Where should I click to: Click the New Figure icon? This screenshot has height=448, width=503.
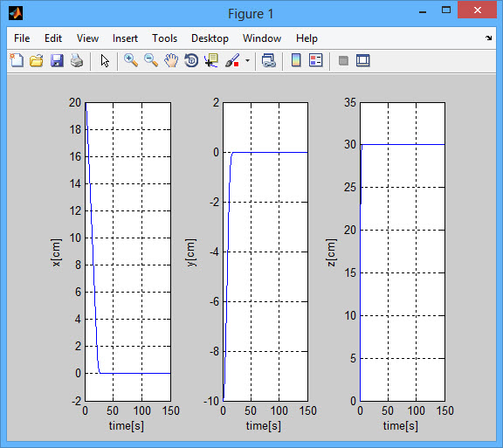coord(17,60)
